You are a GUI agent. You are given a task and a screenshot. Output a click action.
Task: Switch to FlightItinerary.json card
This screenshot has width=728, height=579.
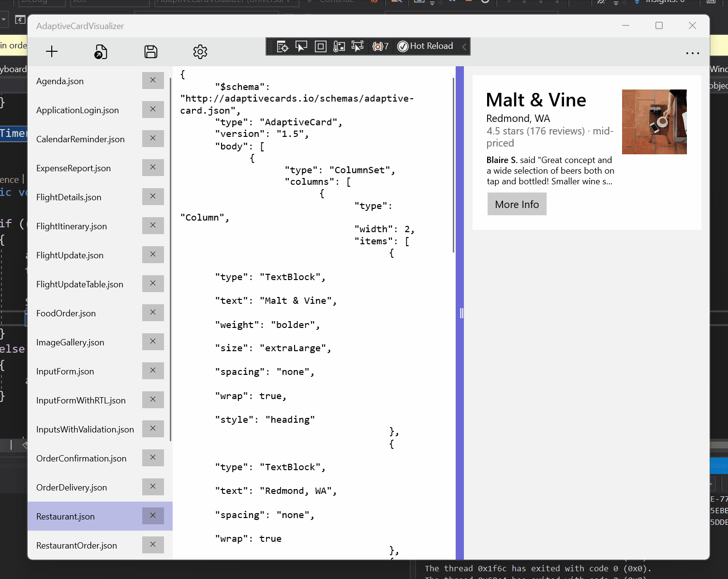(72, 226)
